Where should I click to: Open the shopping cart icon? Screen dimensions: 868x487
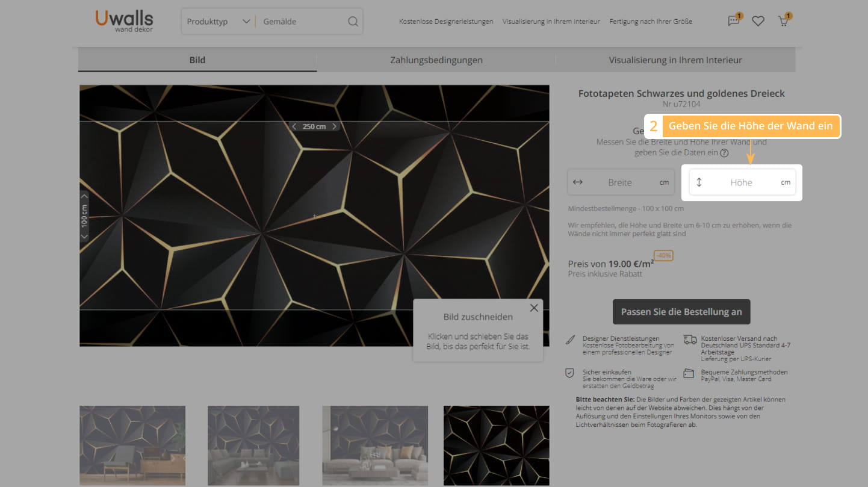click(x=783, y=21)
